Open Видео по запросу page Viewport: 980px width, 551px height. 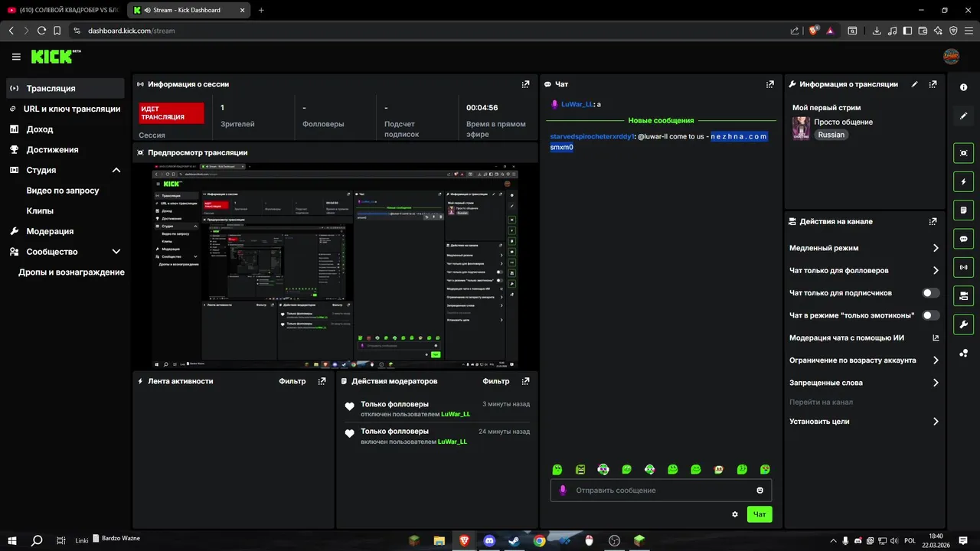(x=63, y=191)
